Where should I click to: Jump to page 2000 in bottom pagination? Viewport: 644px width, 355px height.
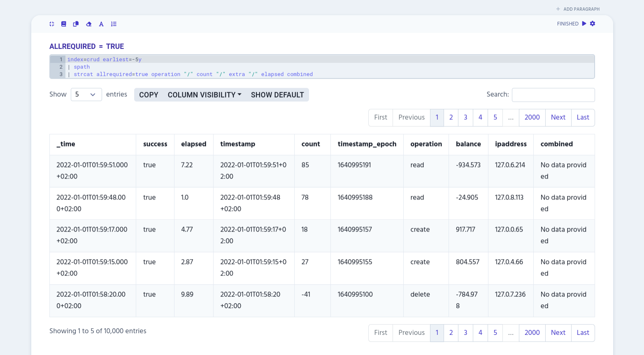click(532, 333)
